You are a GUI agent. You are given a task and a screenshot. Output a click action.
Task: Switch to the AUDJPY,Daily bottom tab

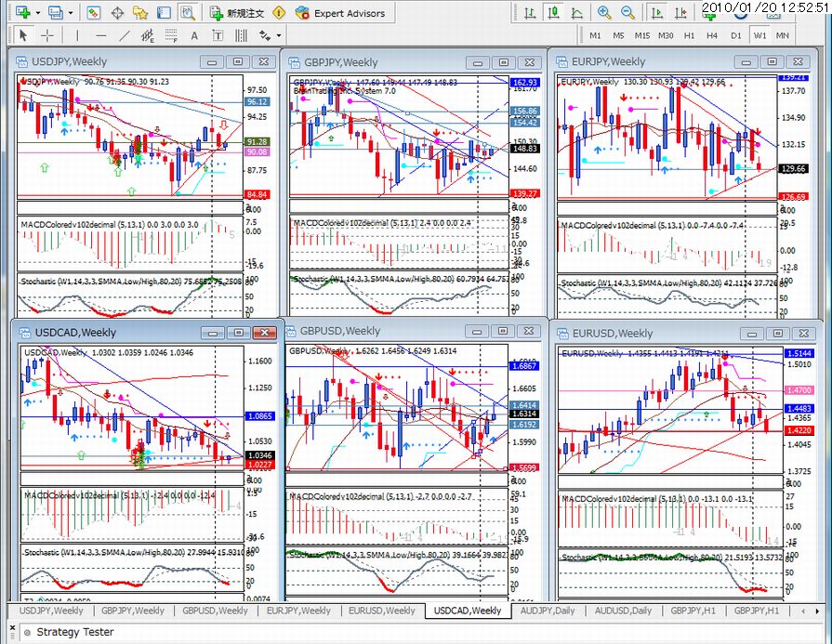[x=548, y=611]
